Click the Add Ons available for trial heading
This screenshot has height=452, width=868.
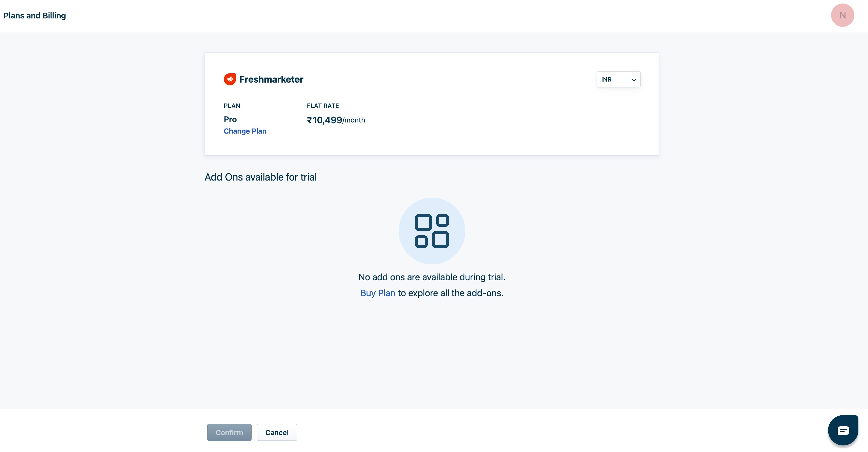point(260,177)
